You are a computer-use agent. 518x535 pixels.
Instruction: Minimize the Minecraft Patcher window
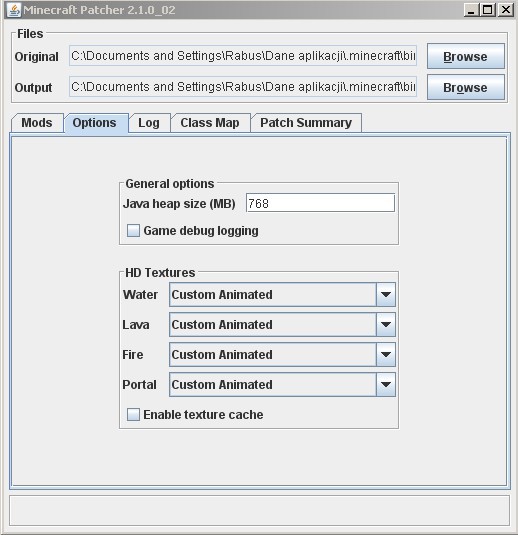pyautogui.click(x=472, y=10)
